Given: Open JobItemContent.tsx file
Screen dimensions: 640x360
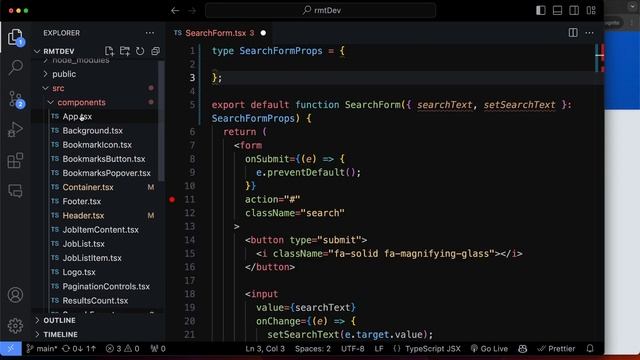Looking at the screenshot, I should tap(100, 230).
